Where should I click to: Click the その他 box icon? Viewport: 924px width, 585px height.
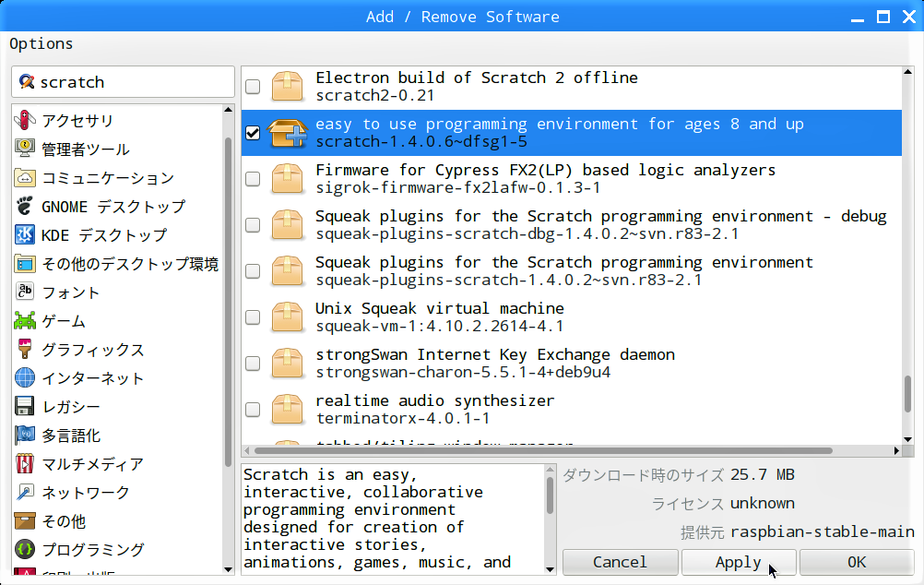pyautogui.click(x=25, y=520)
